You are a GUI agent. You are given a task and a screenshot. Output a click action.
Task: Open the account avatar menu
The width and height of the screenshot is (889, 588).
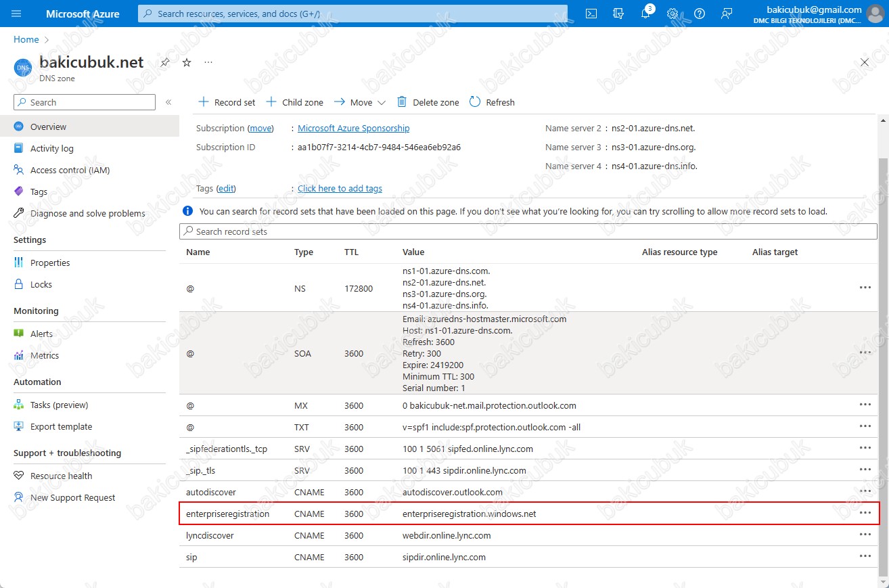[x=875, y=14]
